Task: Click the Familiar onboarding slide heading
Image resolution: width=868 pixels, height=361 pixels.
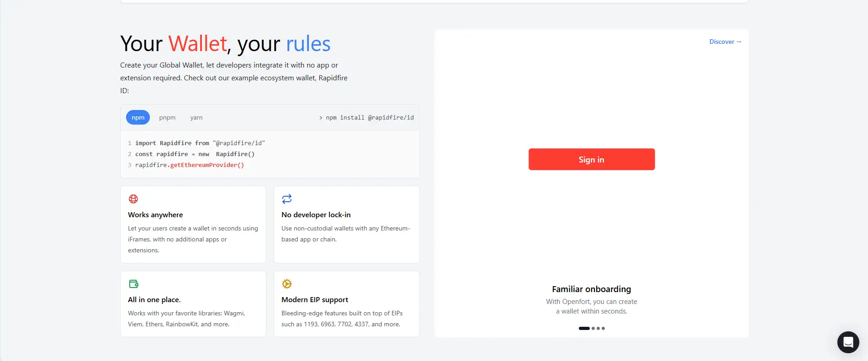Action: click(591, 289)
